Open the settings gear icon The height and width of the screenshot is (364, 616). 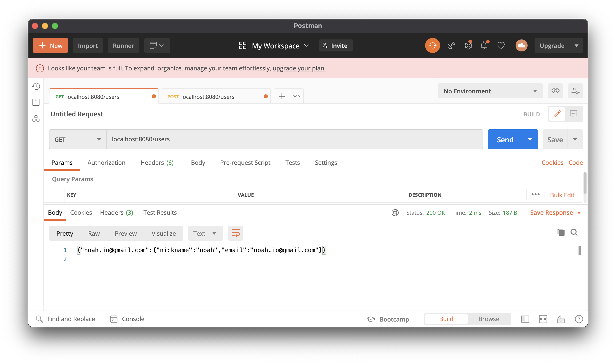point(468,45)
